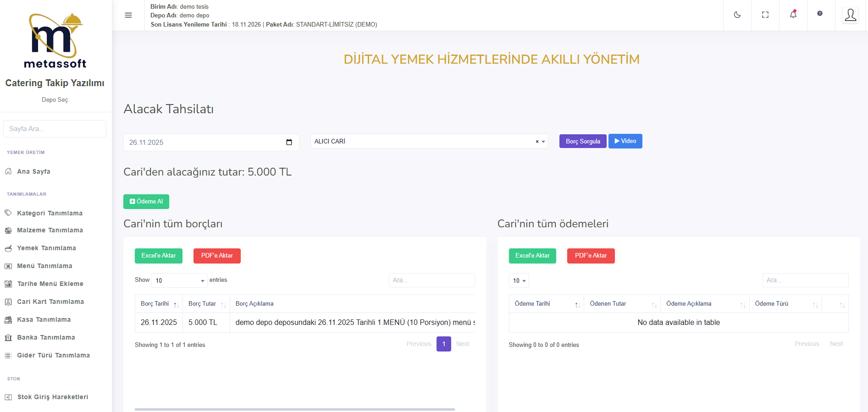Image resolution: width=868 pixels, height=412 pixels.
Task: Click the help question mark icon
Action: point(820,14)
